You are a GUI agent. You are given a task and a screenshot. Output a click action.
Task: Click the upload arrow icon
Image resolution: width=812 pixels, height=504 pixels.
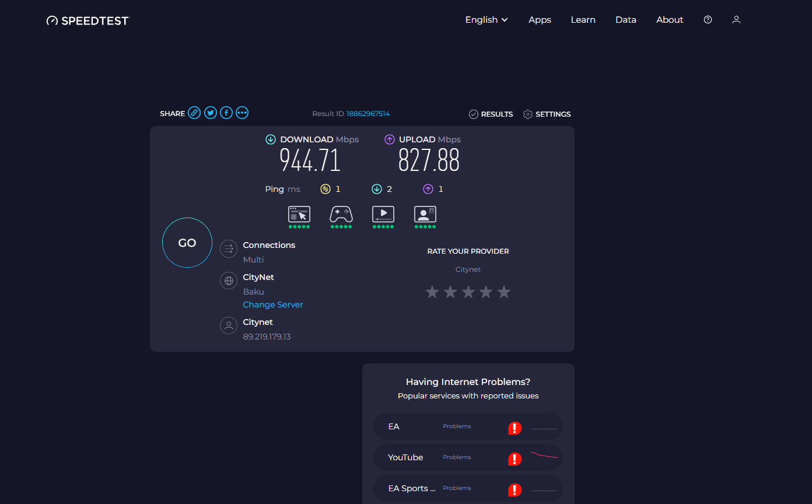point(390,139)
